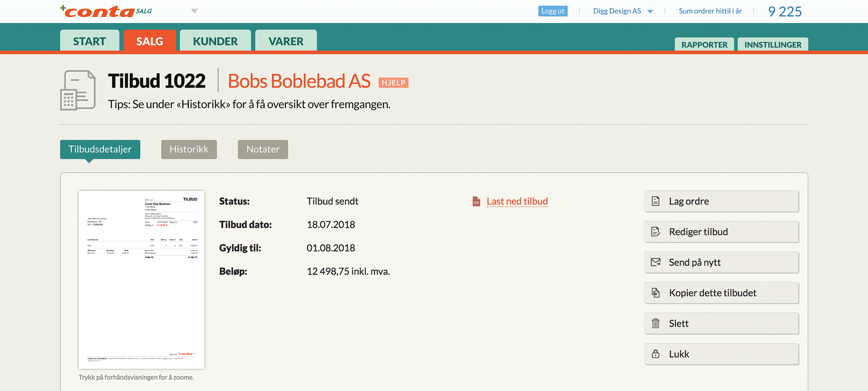Click the envelope icon in Send på nytt
This screenshot has height=391, width=868.
(656, 262)
